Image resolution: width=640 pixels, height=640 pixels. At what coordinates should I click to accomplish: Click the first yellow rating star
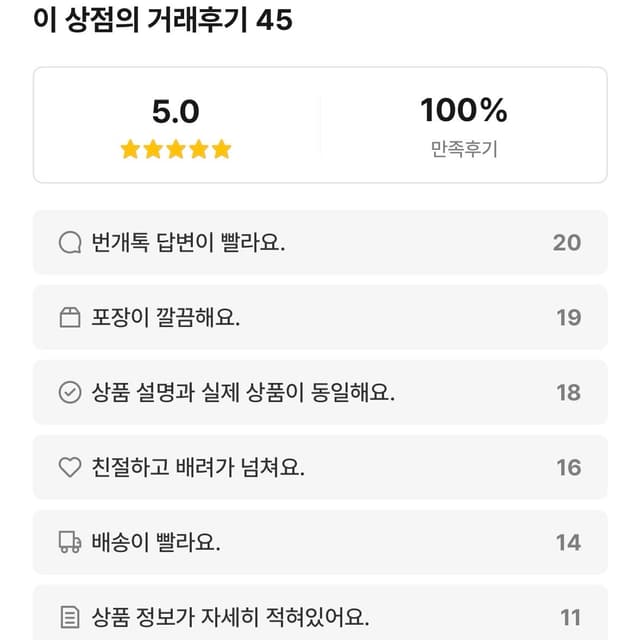[x=130, y=149]
